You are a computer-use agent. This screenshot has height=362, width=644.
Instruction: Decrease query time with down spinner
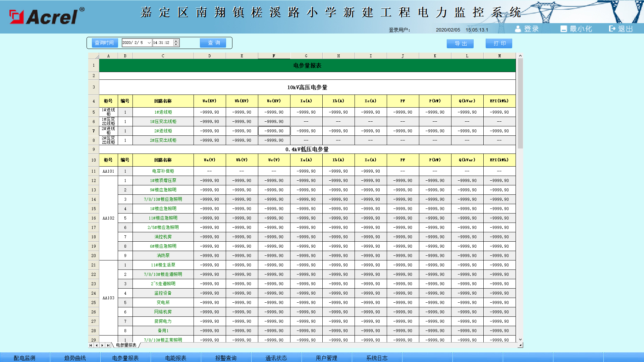pos(176,45)
